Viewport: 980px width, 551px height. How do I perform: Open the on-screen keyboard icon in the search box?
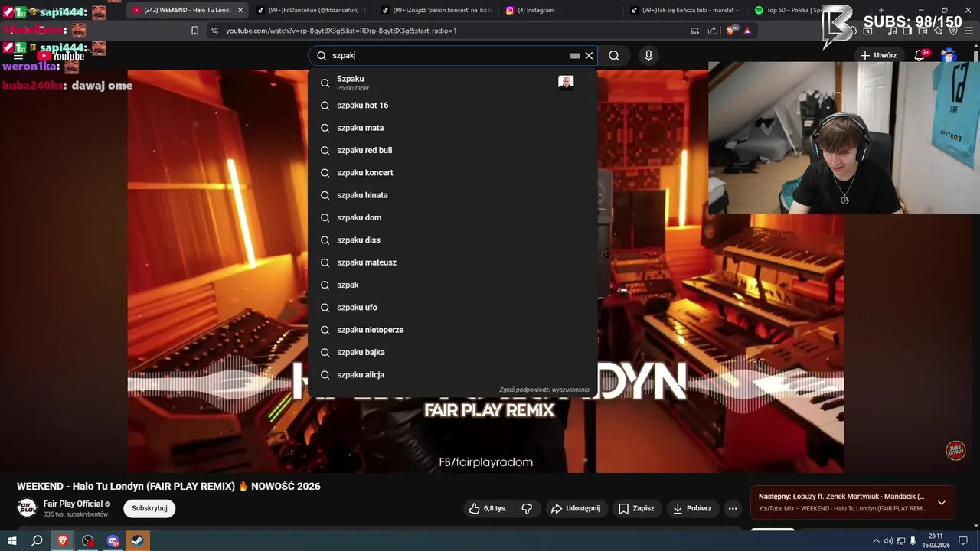[x=574, y=56]
